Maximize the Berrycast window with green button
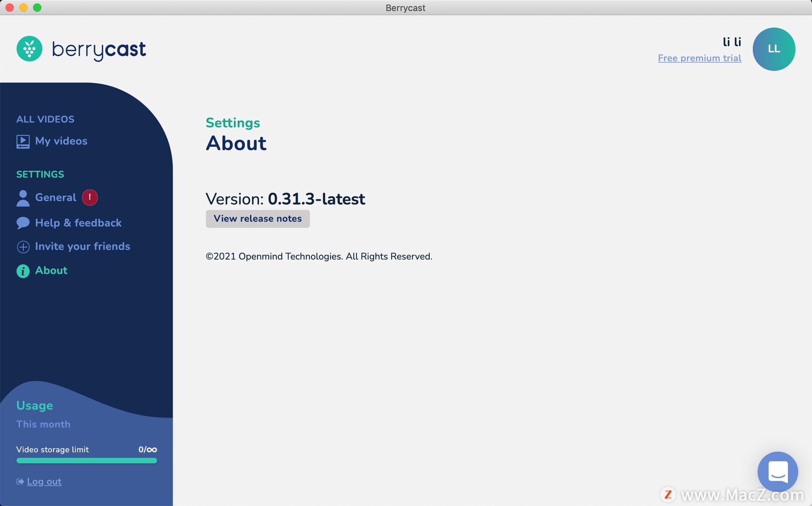The width and height of the screenshot is (812, 506). click(37, 8)
